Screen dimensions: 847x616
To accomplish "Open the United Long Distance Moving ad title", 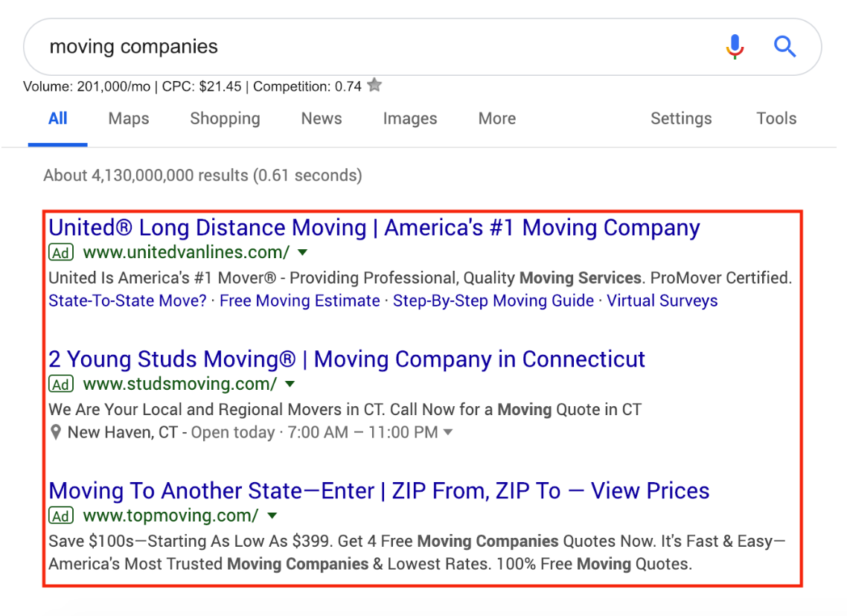I will click(374, 228).
